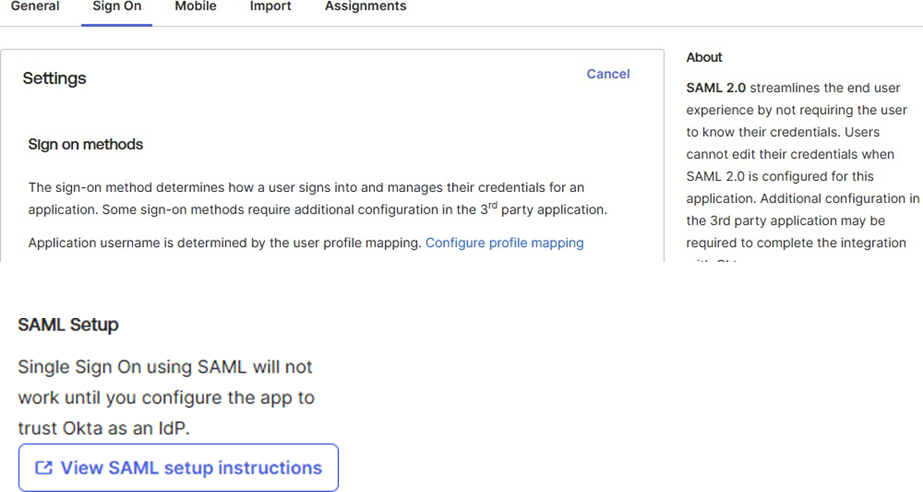Click 'The sign-on method determines' paragraph
923x492 pixels.
coord(318,198)
